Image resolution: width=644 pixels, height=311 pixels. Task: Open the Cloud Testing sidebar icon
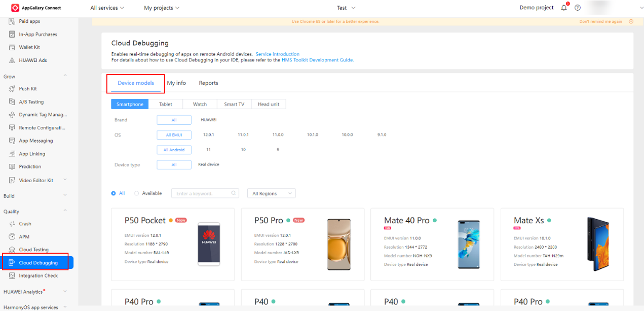pos(12,250)
